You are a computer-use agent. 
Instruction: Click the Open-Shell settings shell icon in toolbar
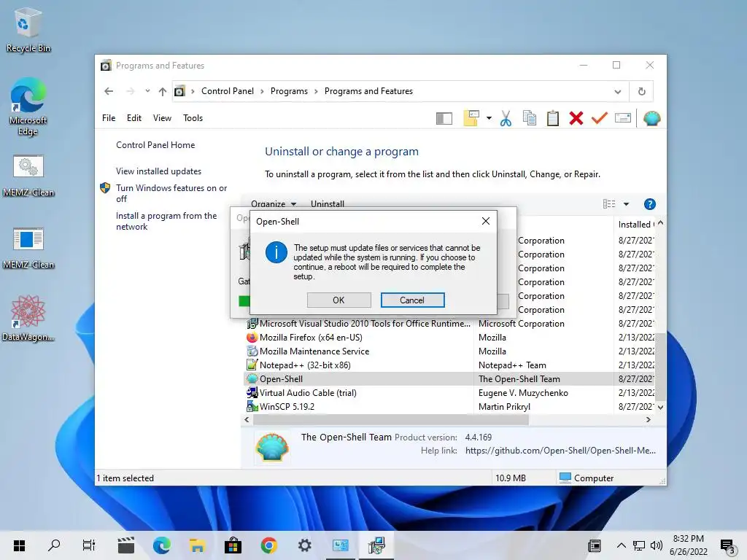click(651, 118)
